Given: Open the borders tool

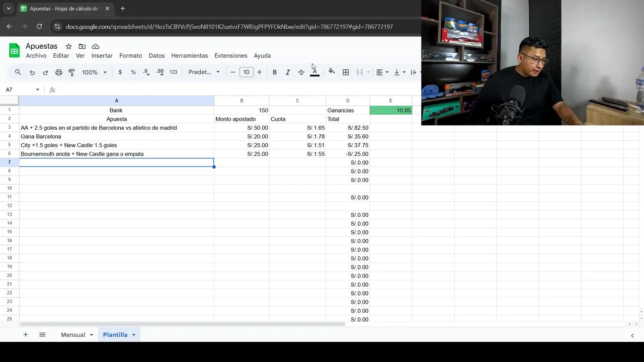Looking at the screenshot, I should [346, 72].
